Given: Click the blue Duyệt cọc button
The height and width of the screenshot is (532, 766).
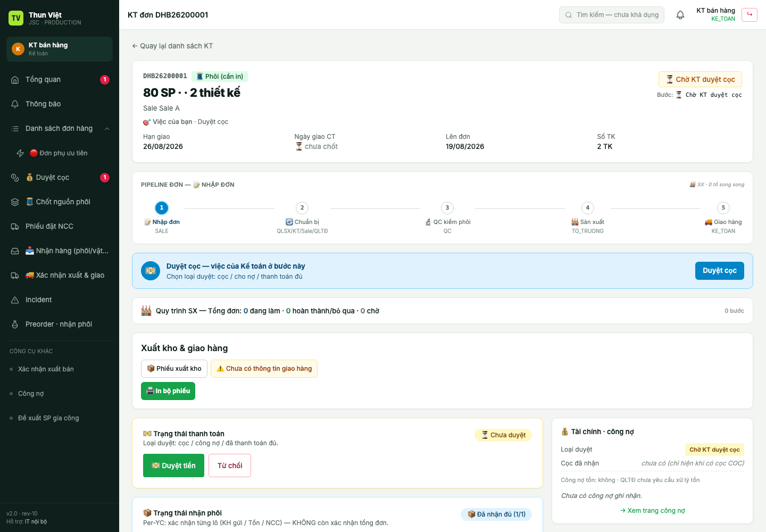Looking at the screenshot, I should coord(720,271).
